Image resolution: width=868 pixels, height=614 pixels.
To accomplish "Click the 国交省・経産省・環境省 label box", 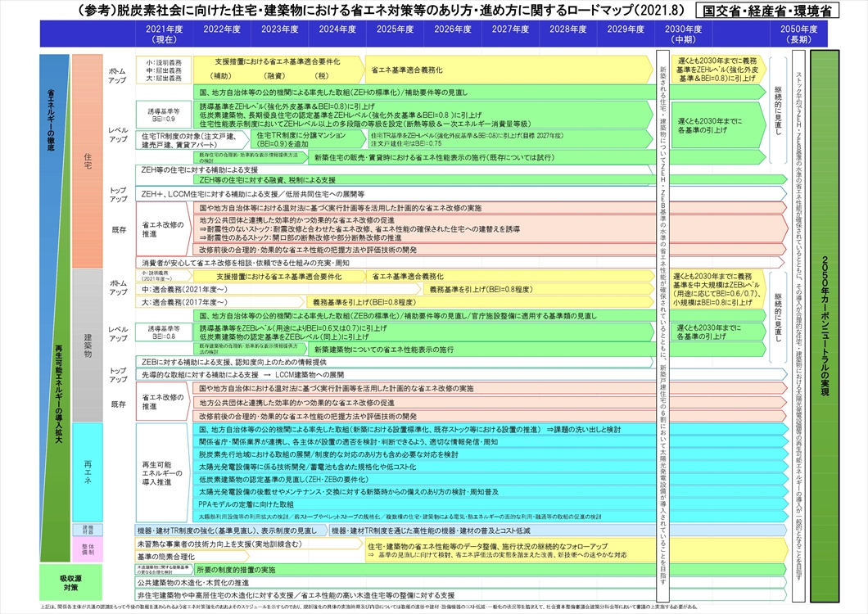I will pos(771,11).
